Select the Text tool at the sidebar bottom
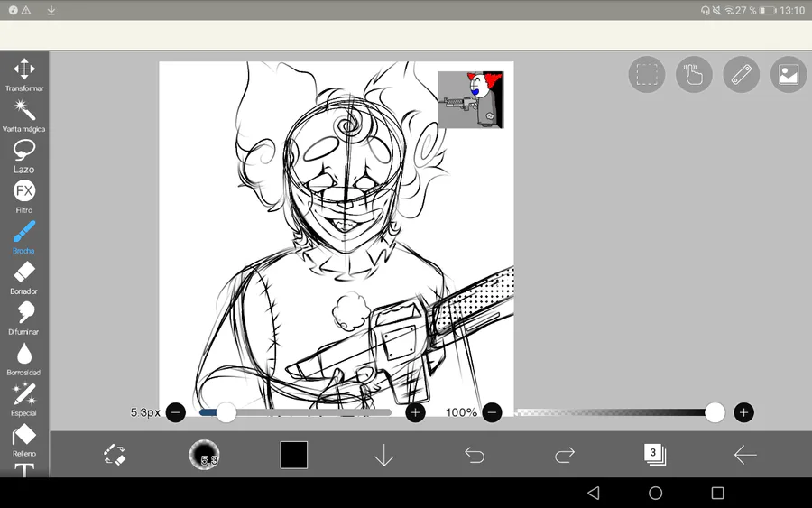 pyautogui.click(x=24, y=470)
